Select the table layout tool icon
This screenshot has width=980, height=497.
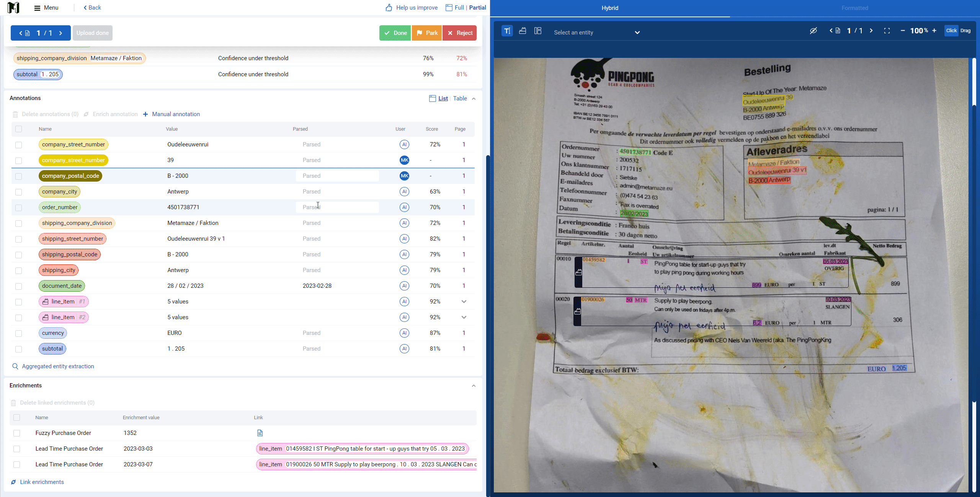click(x=538, y=31)
